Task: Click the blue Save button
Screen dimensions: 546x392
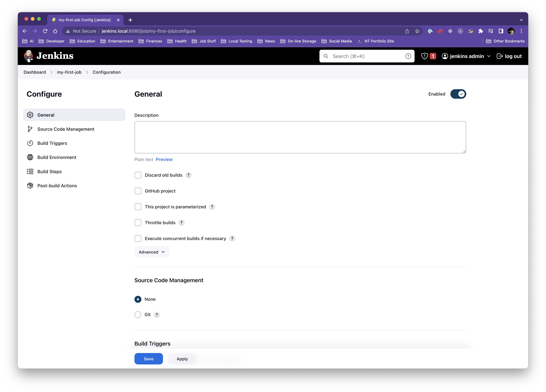Action: [x=149, y=359]
